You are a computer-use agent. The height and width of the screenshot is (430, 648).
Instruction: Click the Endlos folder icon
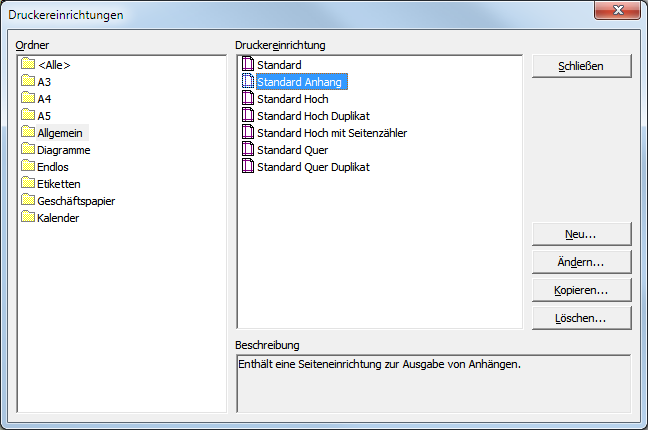tap(28, 167)
